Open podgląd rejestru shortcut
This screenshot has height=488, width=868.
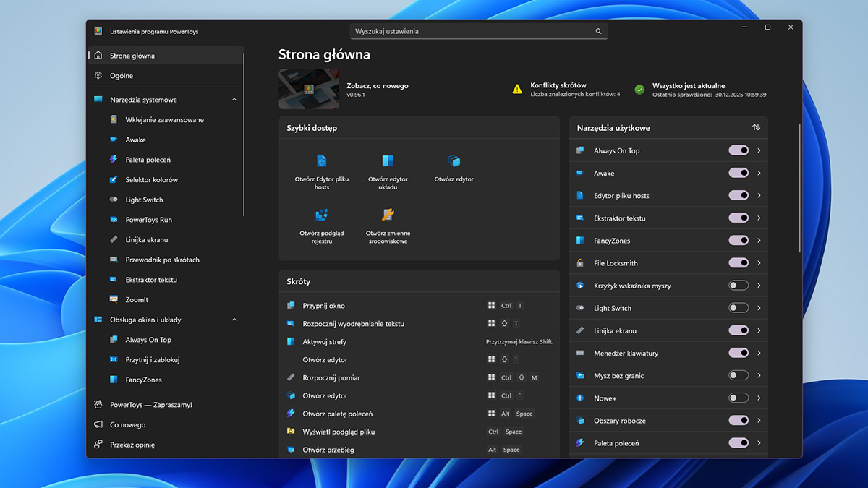pyautogui.click(x=321, y=226)
